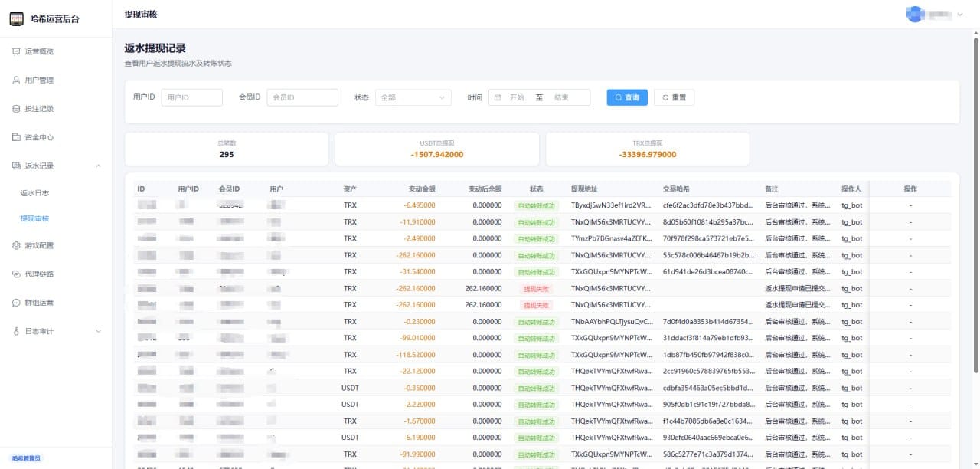The image size is (980, 469).
Task: Click the 结束 date field
Action: coord(561,97)
